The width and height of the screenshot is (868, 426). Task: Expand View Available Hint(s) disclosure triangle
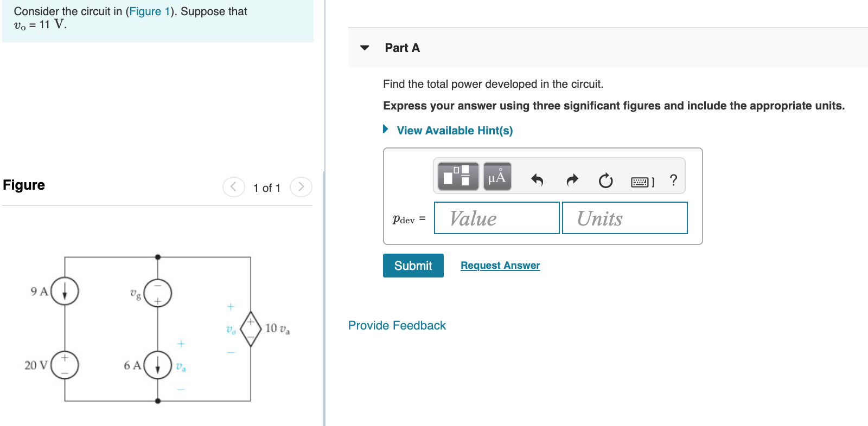[385, 130]
